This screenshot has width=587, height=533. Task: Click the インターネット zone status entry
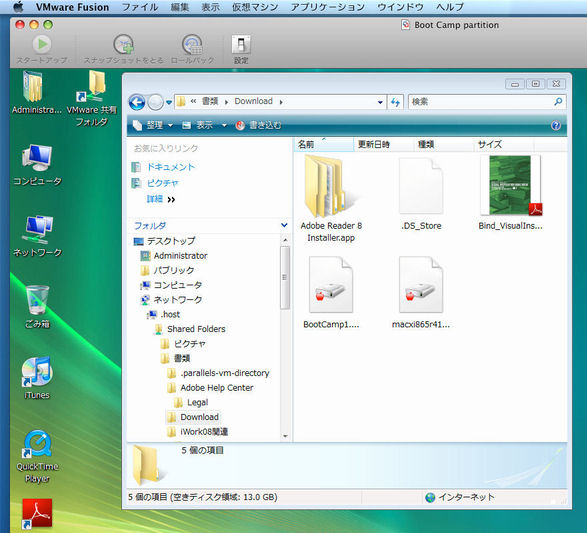tap(460, 497)
